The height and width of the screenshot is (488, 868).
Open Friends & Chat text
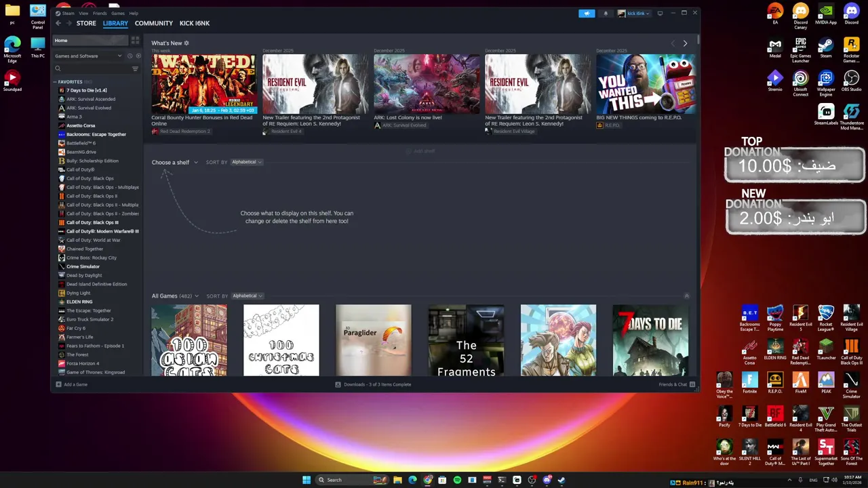coord(673,384)
